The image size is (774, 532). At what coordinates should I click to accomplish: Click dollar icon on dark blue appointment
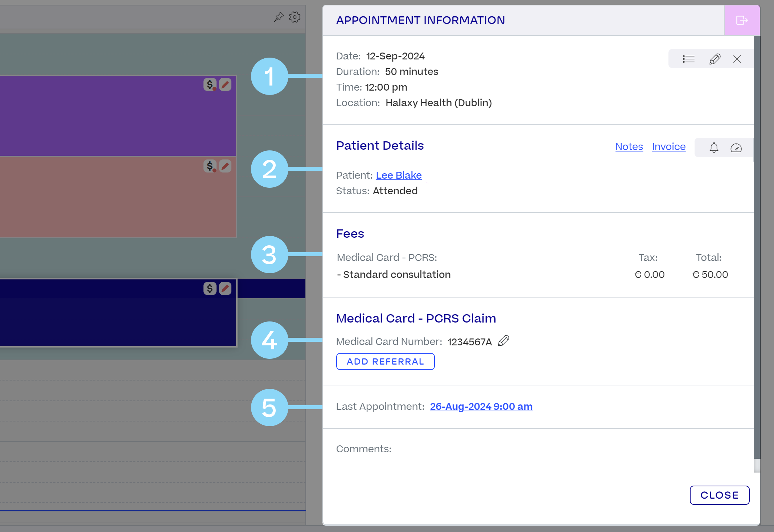pos(210,288)
